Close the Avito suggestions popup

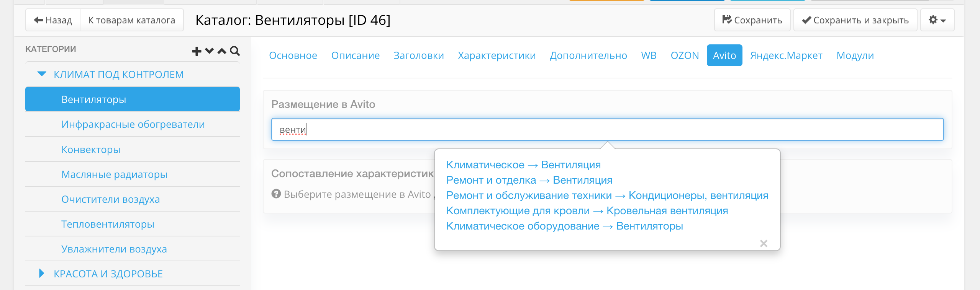764,243
